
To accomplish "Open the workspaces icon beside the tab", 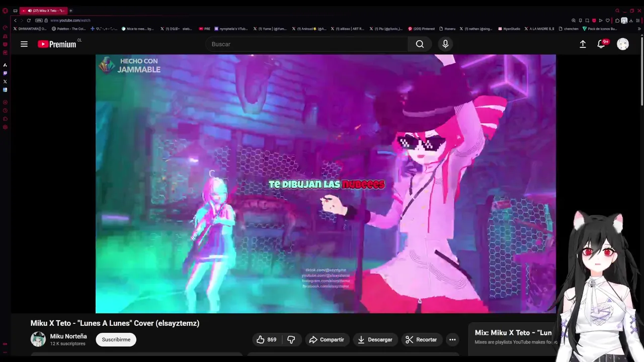I will (15, 11).
